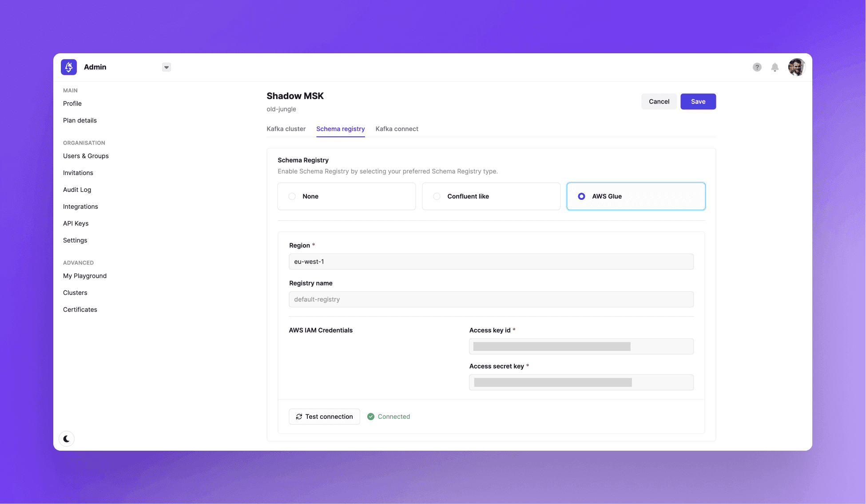This screenshot has width=866, height=504.
Task: Select the None schema registry option
Action: [292, 196]
